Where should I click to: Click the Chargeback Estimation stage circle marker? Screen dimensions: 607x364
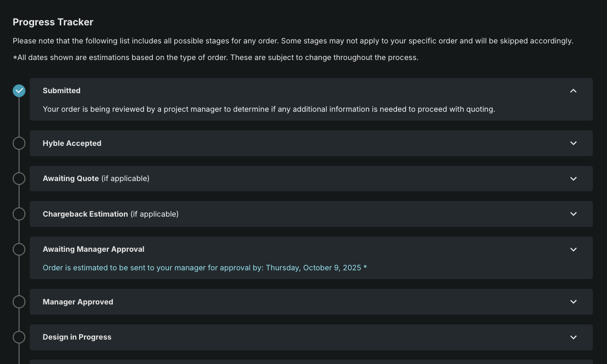click(19, 214)
